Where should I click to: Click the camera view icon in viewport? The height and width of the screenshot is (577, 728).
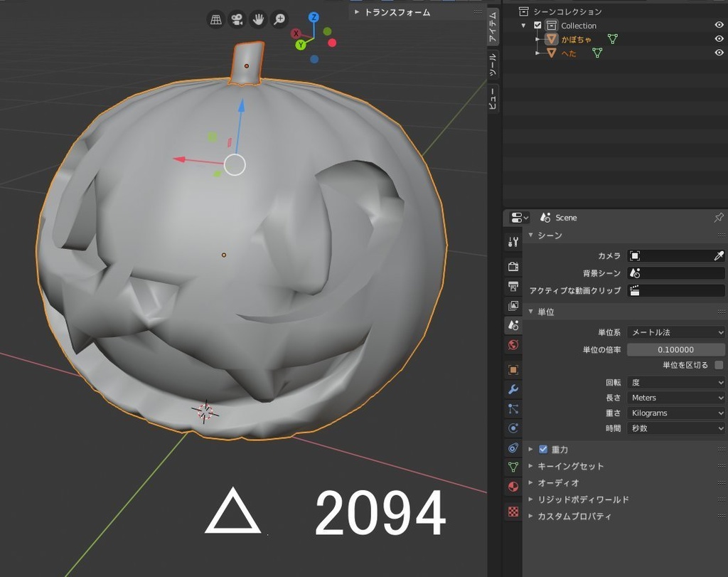(237, 19)
